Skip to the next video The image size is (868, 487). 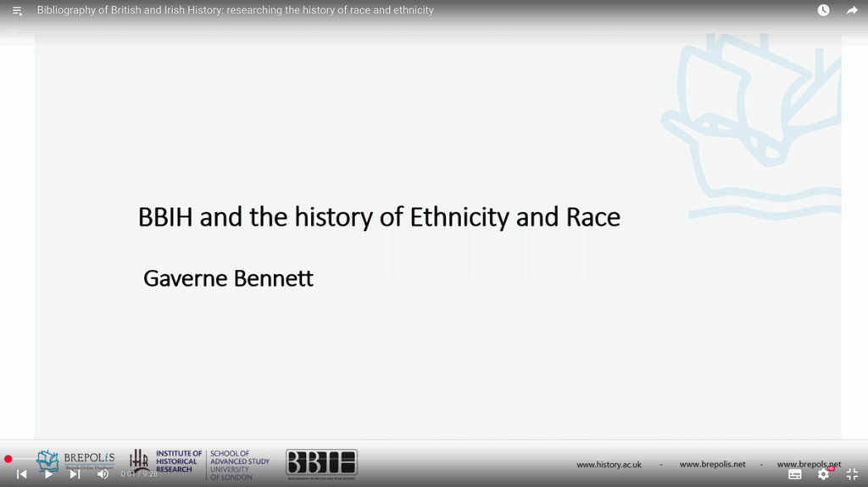(x=75, y=474)
